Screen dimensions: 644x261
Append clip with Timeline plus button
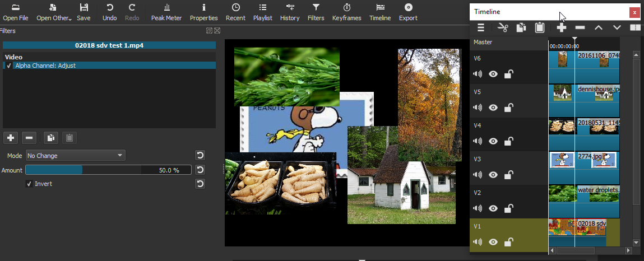click(x=562, y=27)
